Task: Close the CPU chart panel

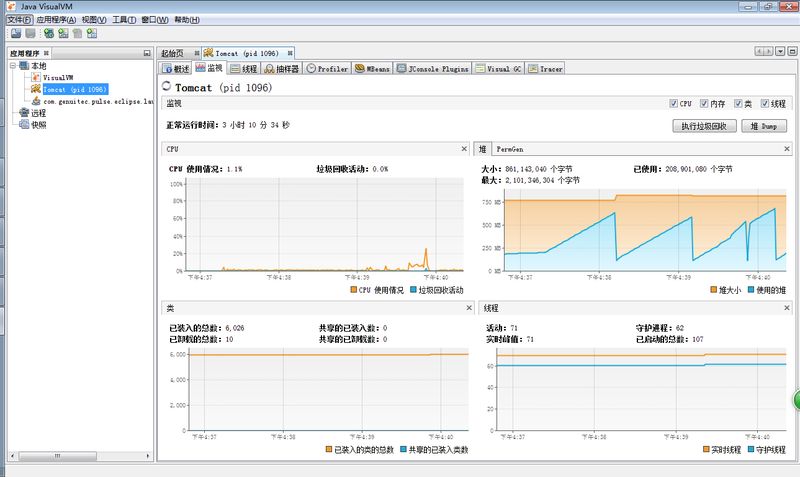Action: click(x=464, y=149)
